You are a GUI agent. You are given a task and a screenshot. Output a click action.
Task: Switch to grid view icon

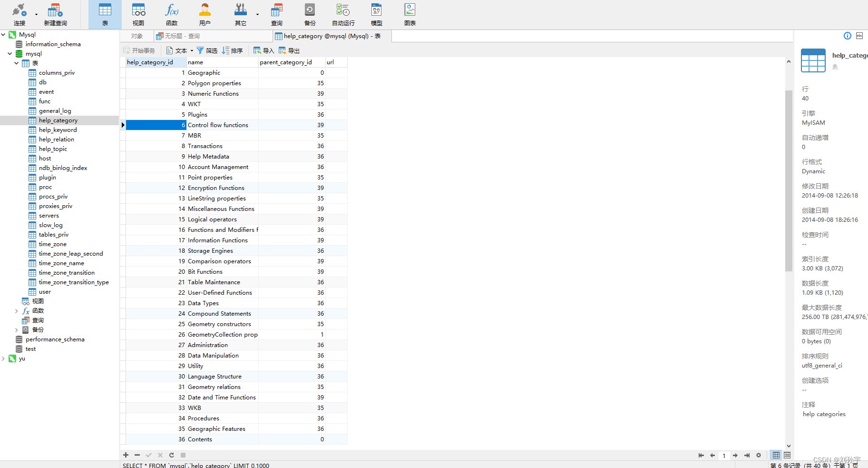tap(776, 456)
